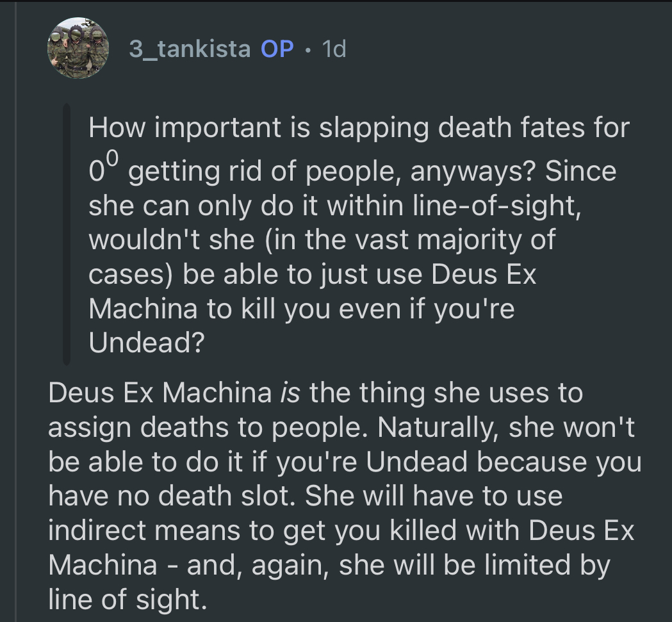Click "Deus Ex" in the quoted text
Viewport: 672px width, 622px height.
tap(484, 274)
